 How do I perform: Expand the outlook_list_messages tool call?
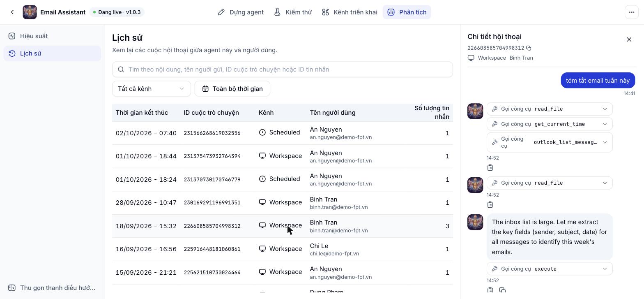[x=550, y=142]
